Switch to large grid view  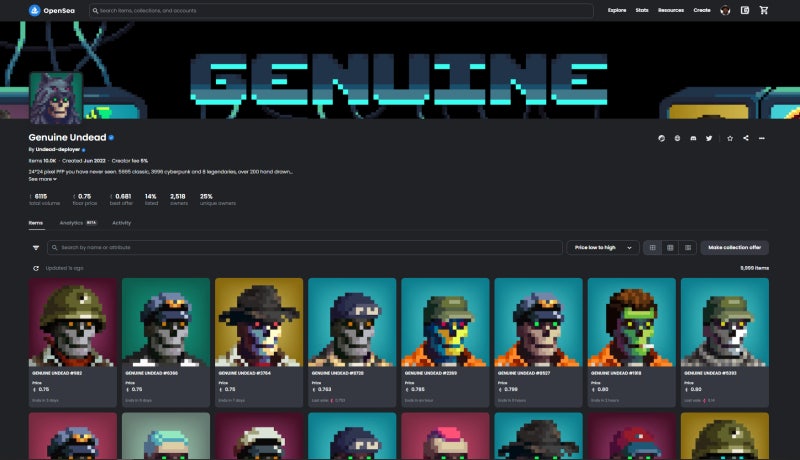click(653, 247)
